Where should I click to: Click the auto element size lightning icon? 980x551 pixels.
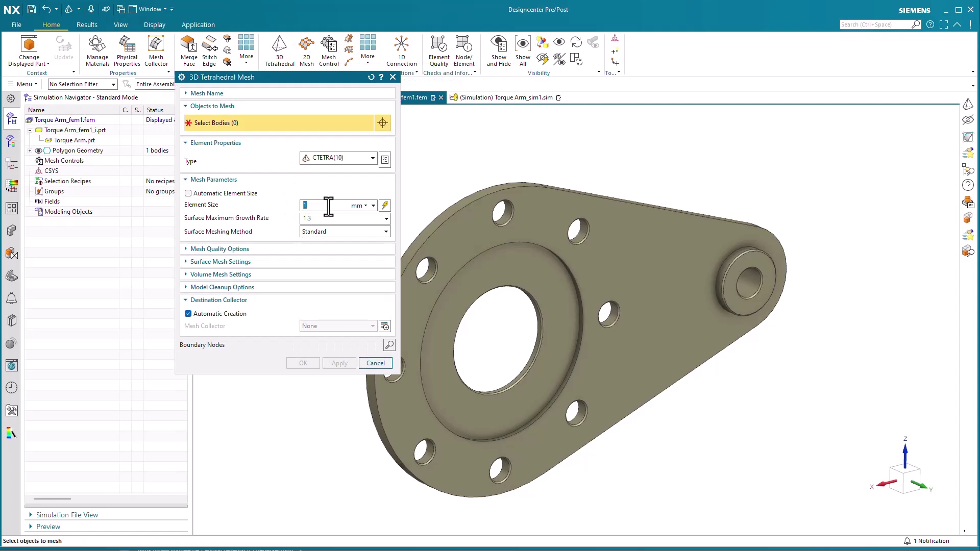[x=385, y=205]
